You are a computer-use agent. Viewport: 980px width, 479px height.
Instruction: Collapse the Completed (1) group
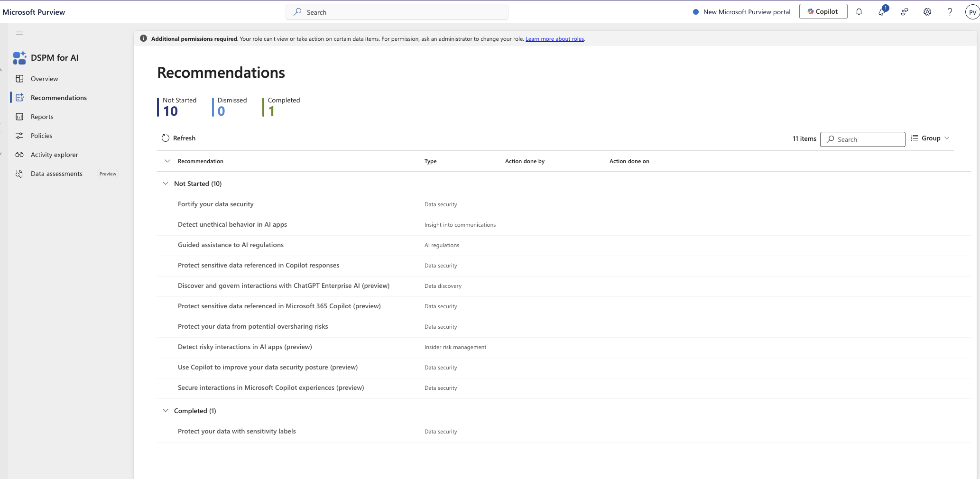166,411
